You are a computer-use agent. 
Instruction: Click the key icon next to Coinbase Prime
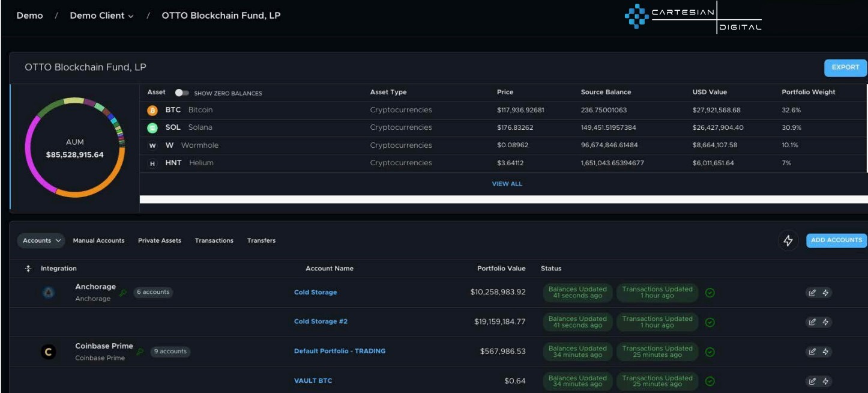point(140,352)
